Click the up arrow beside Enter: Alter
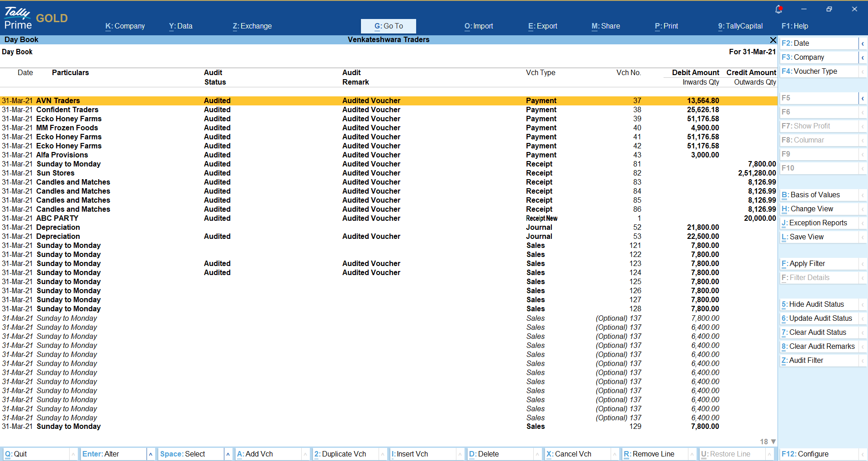Screen dimensions: 868x461 151,454
